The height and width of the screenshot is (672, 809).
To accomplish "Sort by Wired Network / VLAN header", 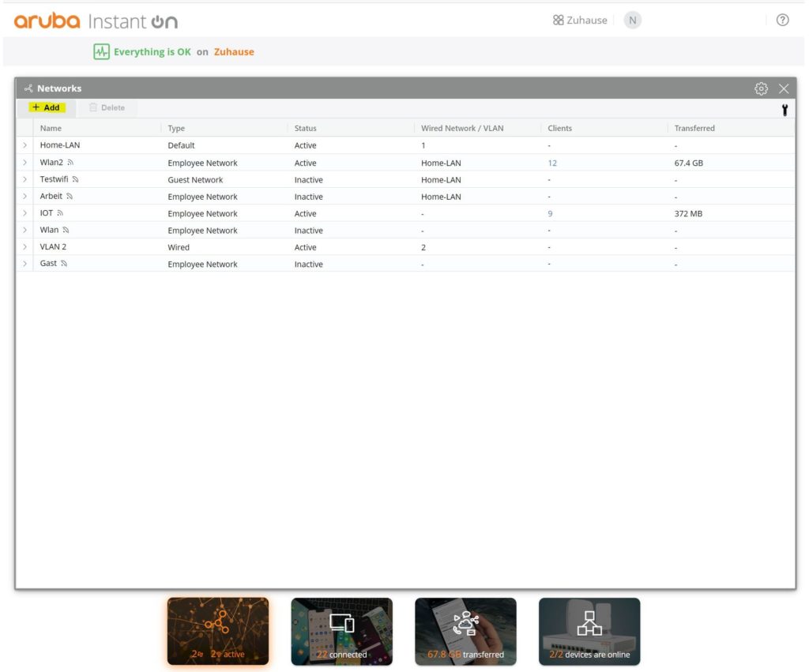I will coord(462,128).
